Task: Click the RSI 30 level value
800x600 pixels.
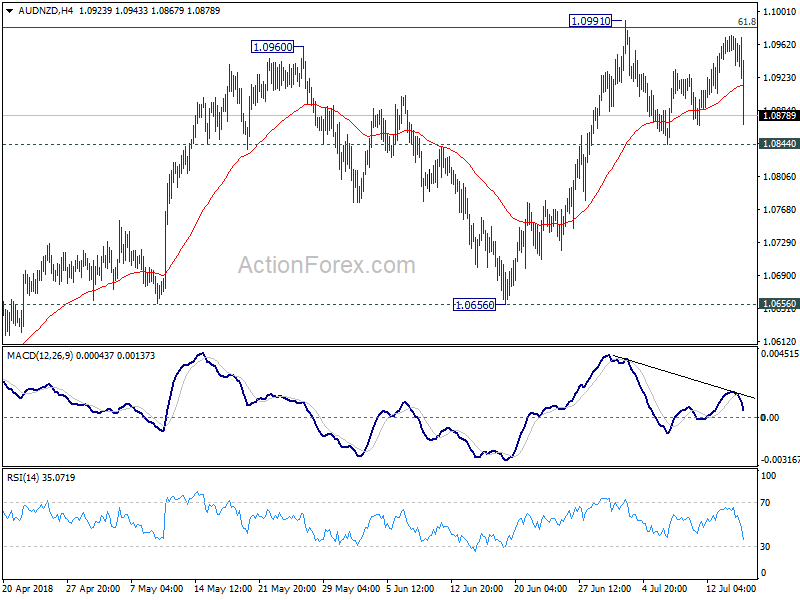Action: (x=765, y=546)
